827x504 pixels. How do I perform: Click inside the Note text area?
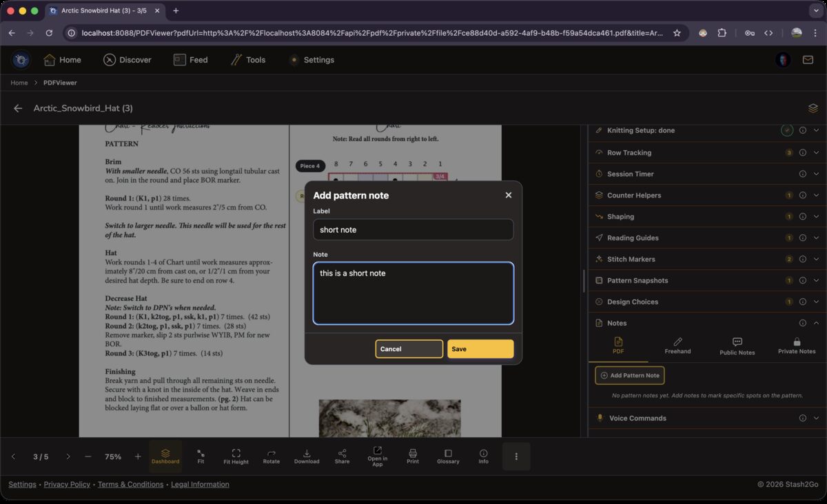pyautogui.click(x=413, y=293)
